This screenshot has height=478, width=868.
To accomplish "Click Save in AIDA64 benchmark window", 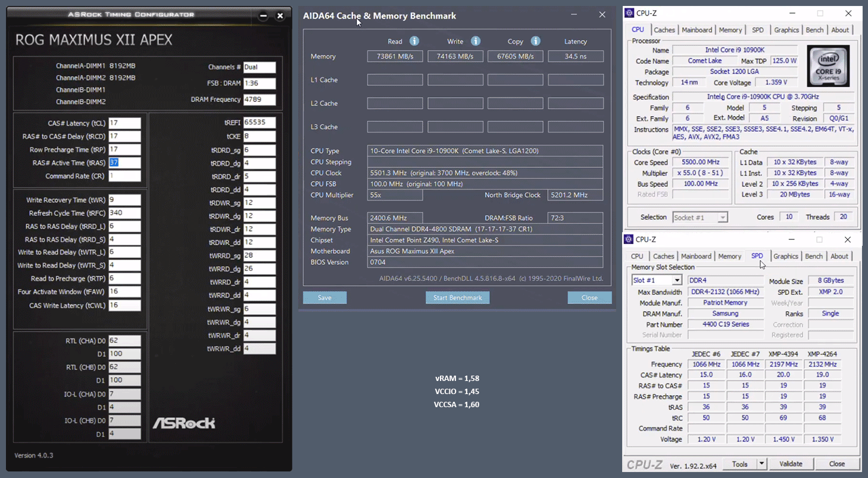I will coord(324,298).
